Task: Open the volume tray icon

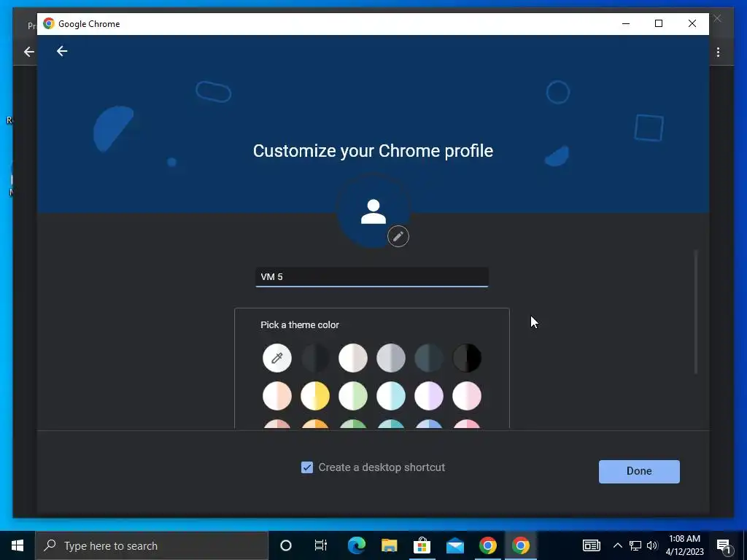Action: [x=652, y=545]
